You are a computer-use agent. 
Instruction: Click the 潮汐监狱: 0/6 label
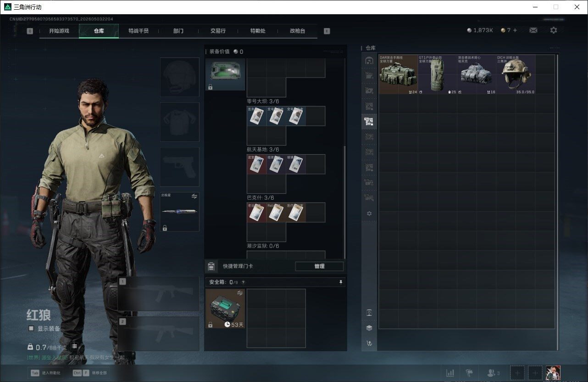[x=263, y=246]
